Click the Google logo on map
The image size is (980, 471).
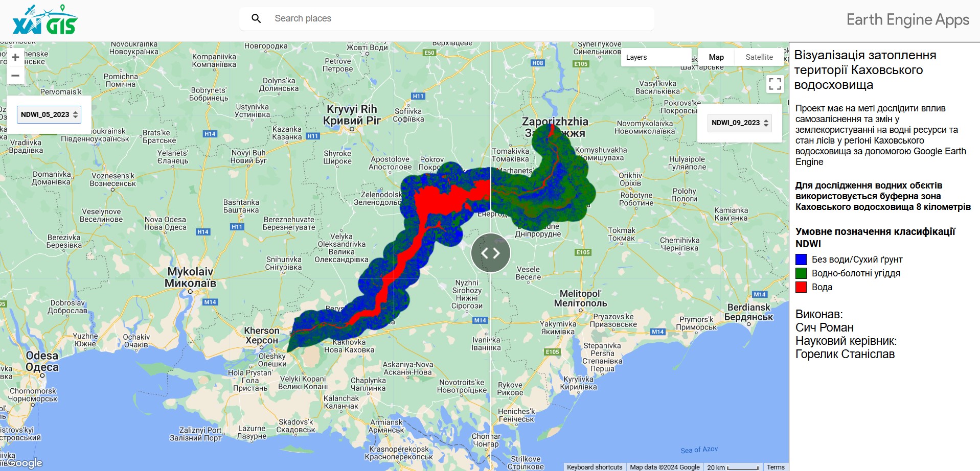tap(26, 463)
